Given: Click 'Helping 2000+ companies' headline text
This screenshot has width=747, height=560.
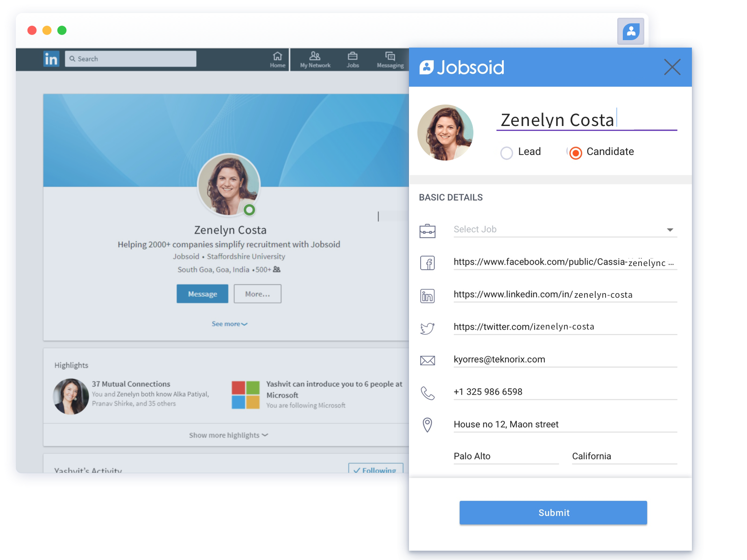Looking at the screenshot, I should (x=229, y=245).
